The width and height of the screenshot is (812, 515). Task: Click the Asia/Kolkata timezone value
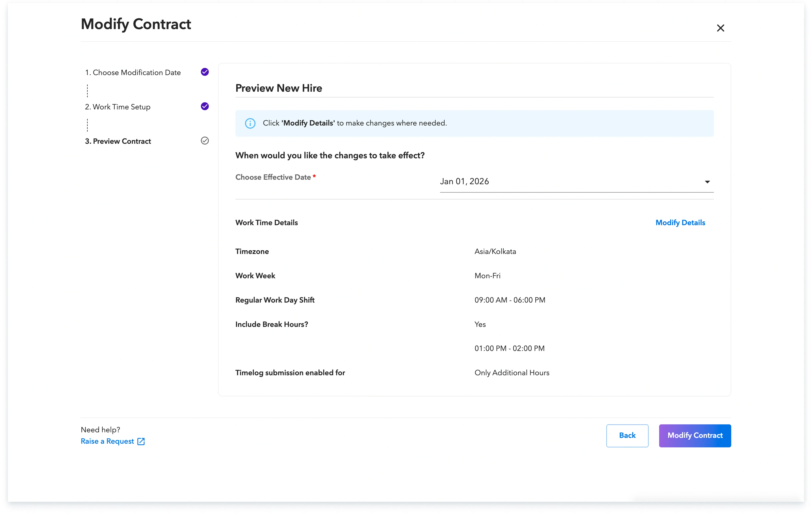pyautogui.click(x=495, y=251)
